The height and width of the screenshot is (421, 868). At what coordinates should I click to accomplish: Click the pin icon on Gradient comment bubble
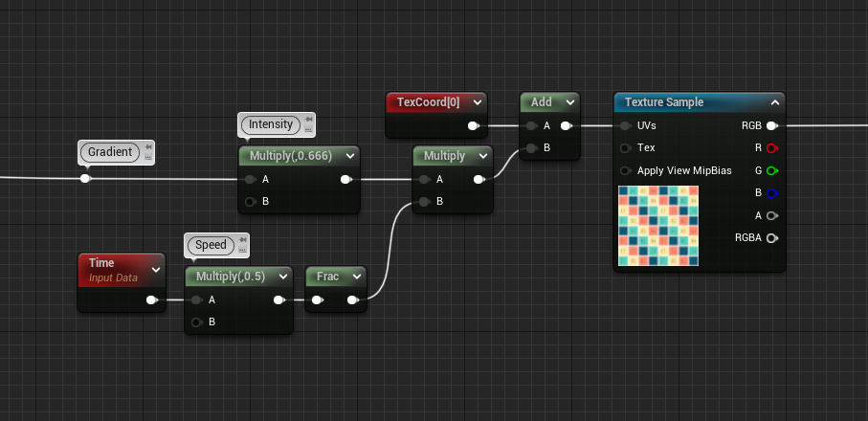[x=147, y=146]
